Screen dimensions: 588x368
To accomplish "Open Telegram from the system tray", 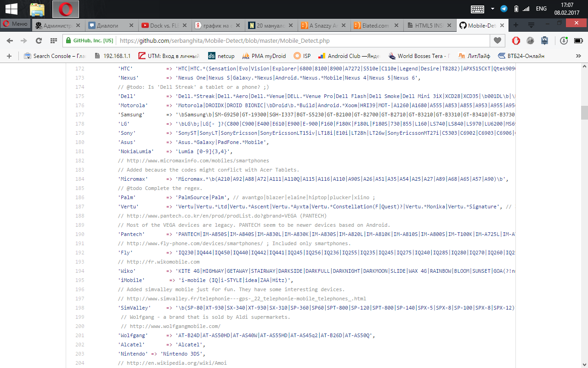I will 504,9.
